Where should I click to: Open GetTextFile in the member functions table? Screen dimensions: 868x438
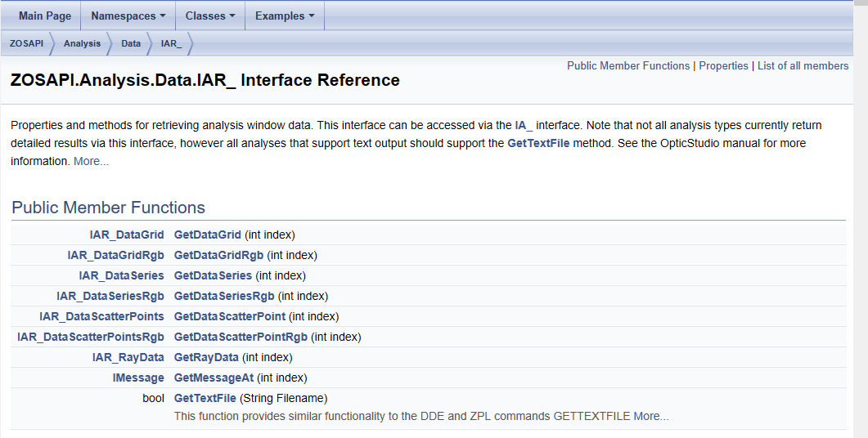tap(205, 398)
